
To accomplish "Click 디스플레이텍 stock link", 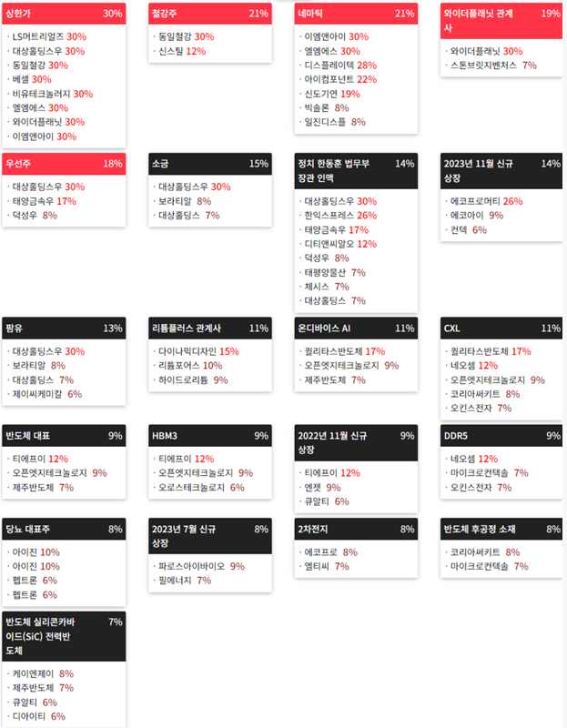I will (329, 66).
